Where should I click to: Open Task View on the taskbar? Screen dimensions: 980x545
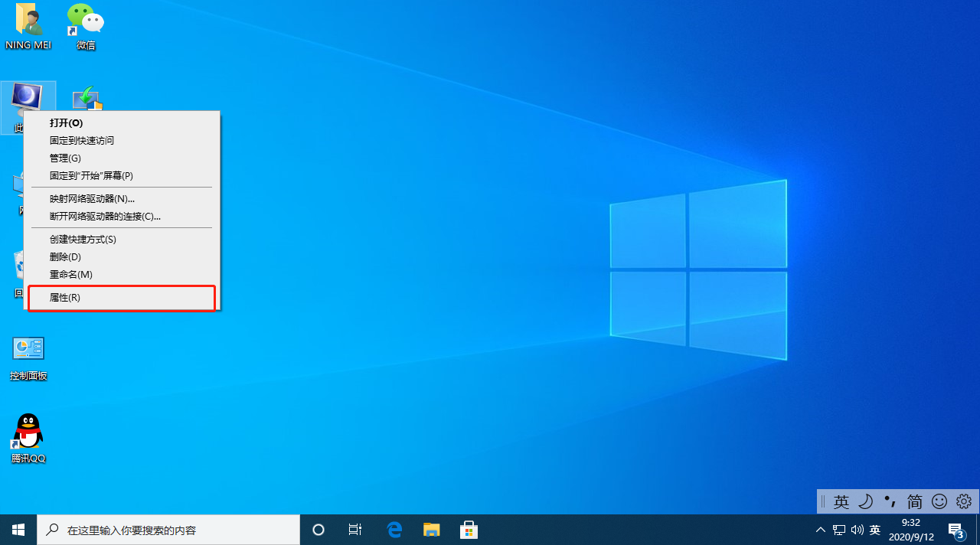point(354,529)
